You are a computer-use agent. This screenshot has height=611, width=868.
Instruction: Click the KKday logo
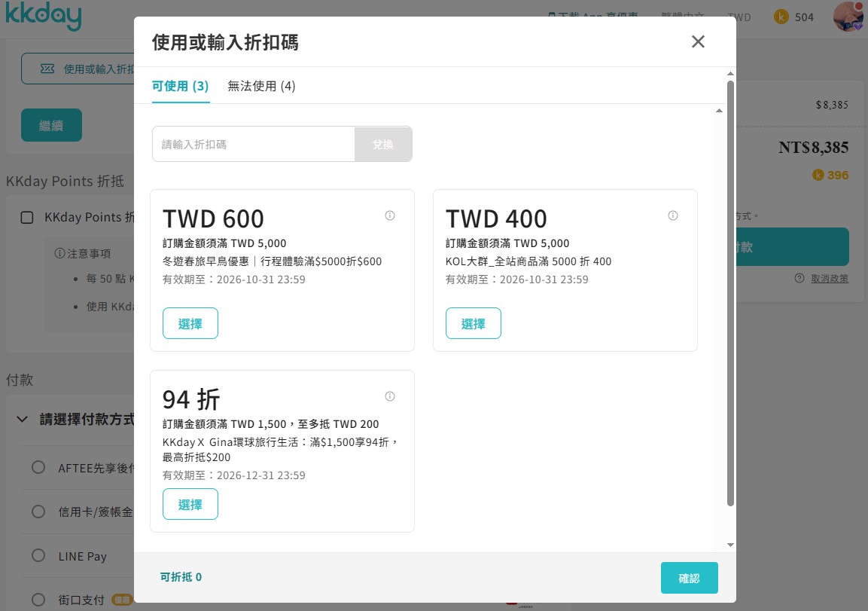coord(43,16)
